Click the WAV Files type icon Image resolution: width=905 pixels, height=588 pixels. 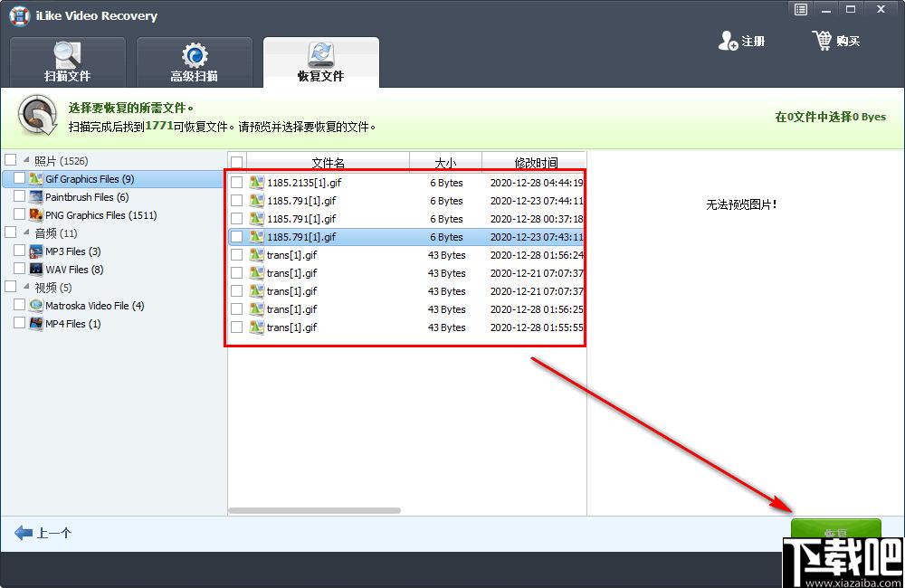pyautogui.click(x=36, y=269)
